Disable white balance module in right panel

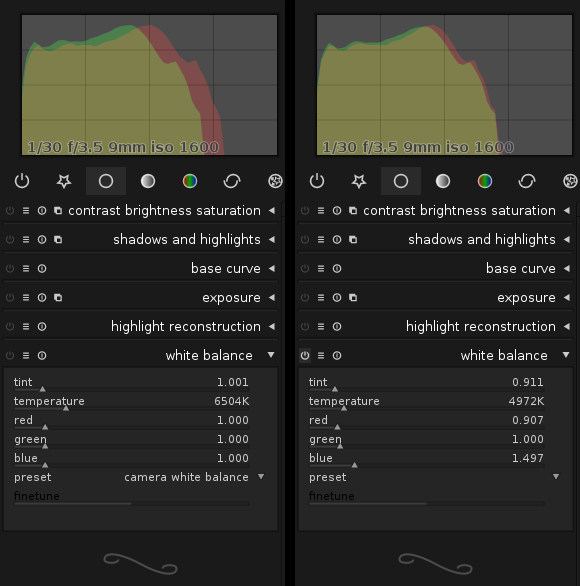[305, 355]
